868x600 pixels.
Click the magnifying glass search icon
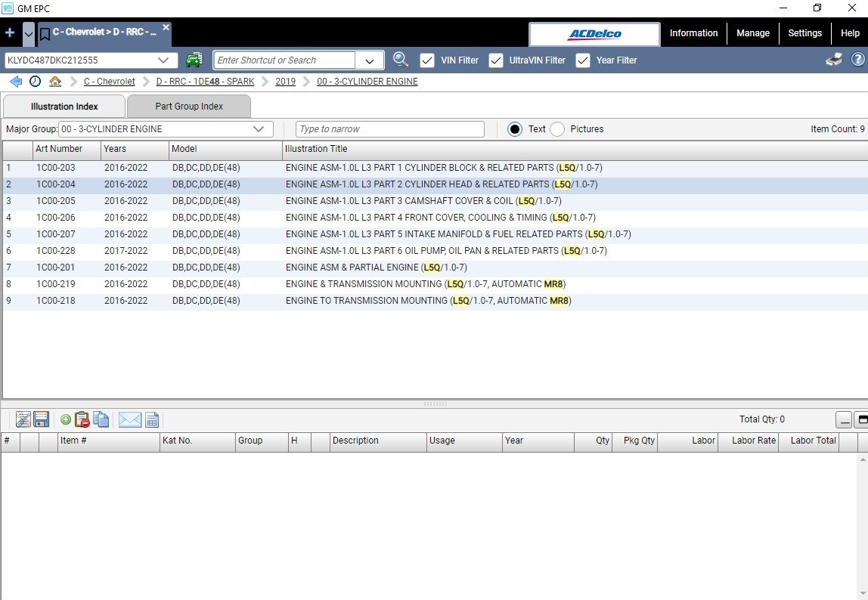(x=400, y=60)
